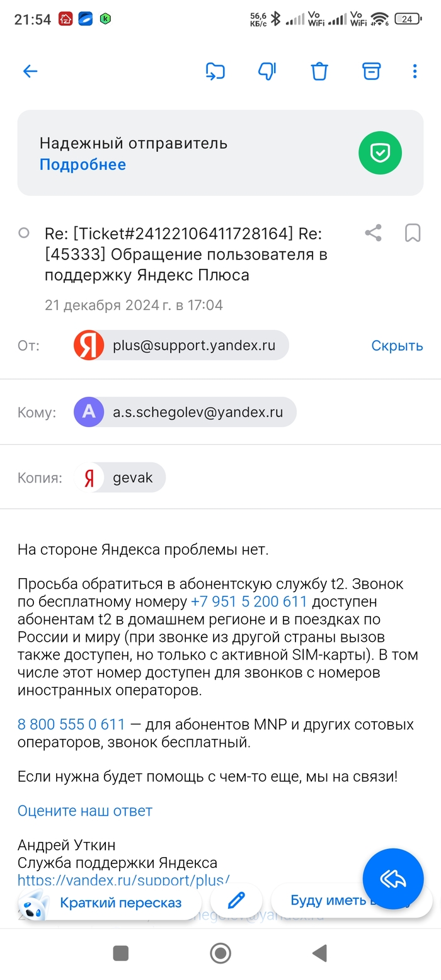Tap the 'gevak' copy recipient chip
The width and height of the screenshot is (441, 980).
click(120, 477)
